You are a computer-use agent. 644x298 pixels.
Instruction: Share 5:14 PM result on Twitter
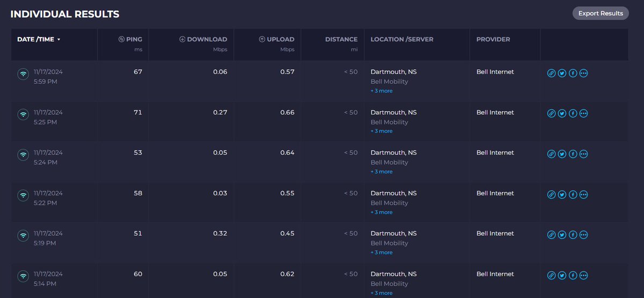[562, 275]
